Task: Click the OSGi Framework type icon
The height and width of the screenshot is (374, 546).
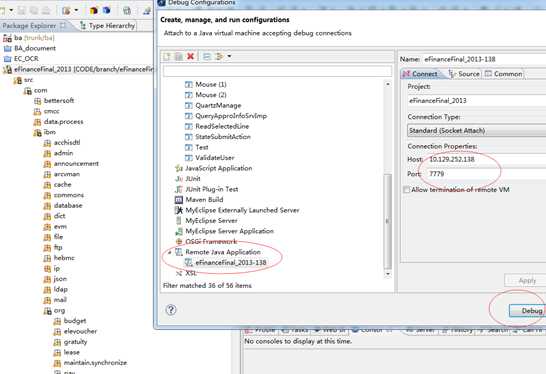Action: (179, 241)
